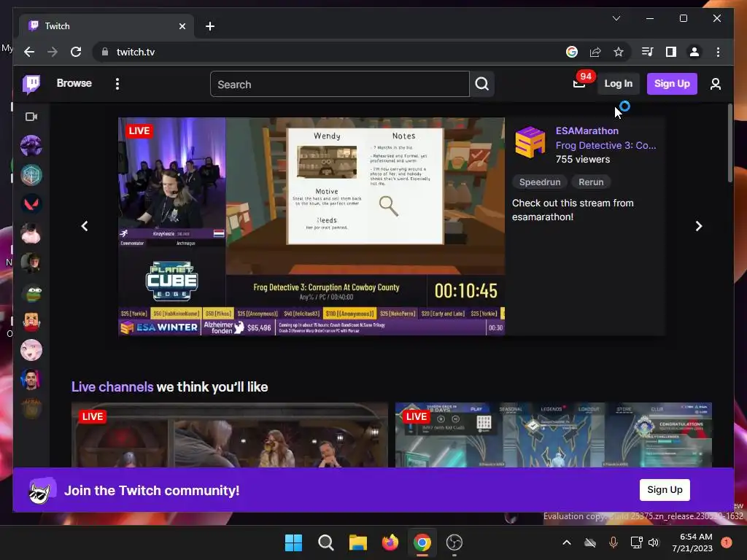Click the purple Sign Up button in header
Viewport: 747px width, 560px height.
pos(672,84)
